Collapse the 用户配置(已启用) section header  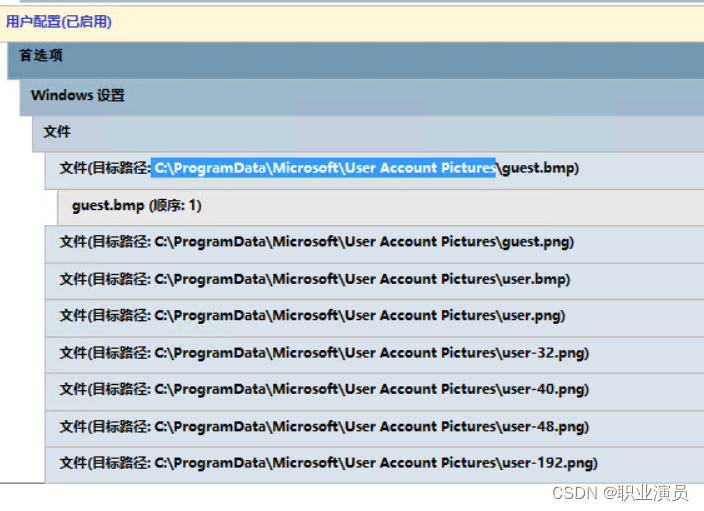pyautogui.click(x=352, y=23)
